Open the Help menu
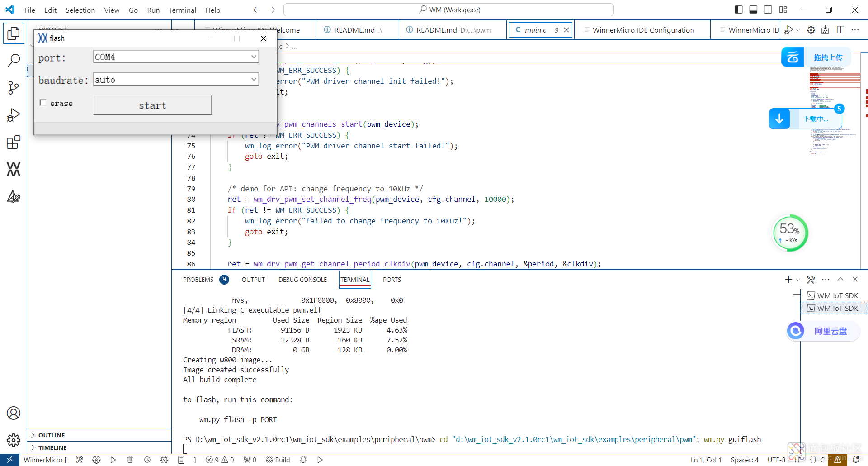The width and height of the screenshot is (868, 466). click(212, 10)
